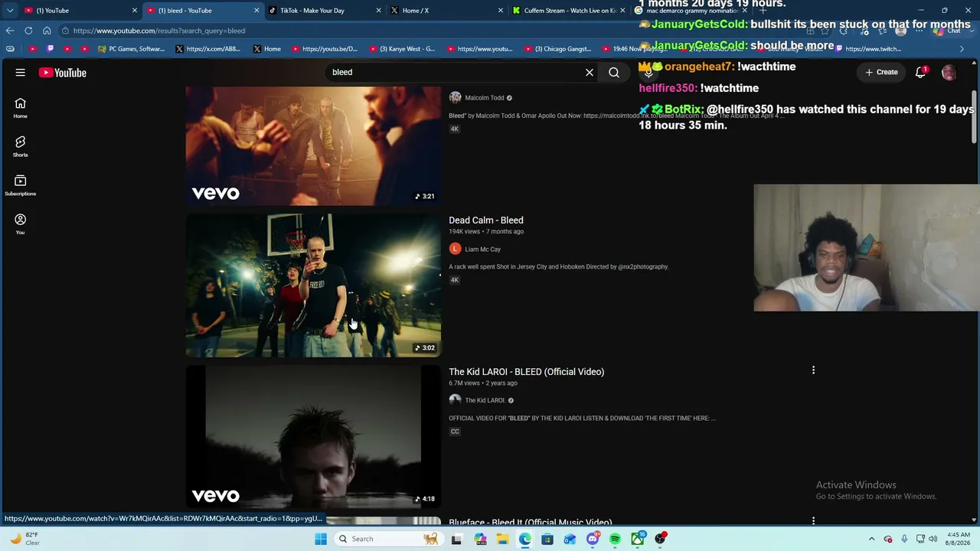Open the Twitch icon bookmark

tap(51, 49)
